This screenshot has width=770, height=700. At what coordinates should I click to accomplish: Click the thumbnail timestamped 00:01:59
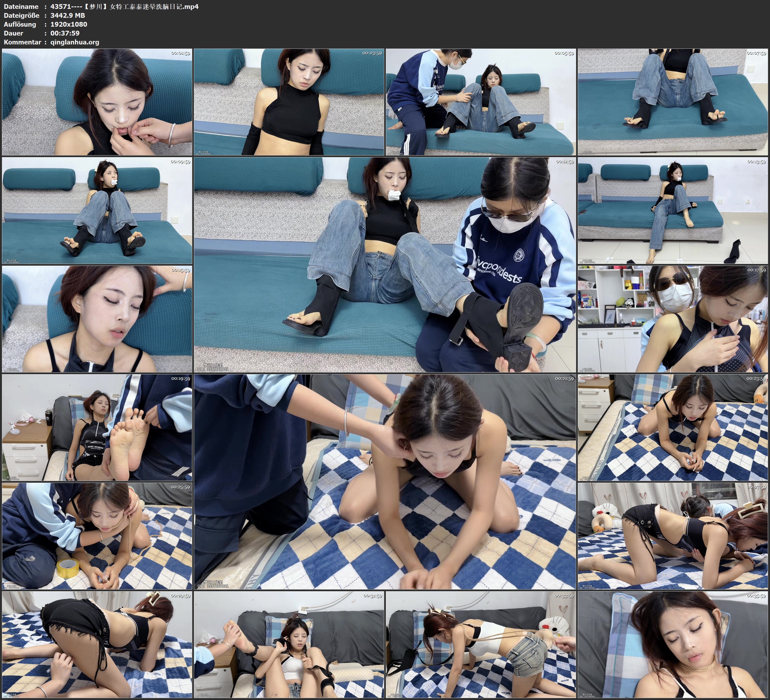coord(97,102)
